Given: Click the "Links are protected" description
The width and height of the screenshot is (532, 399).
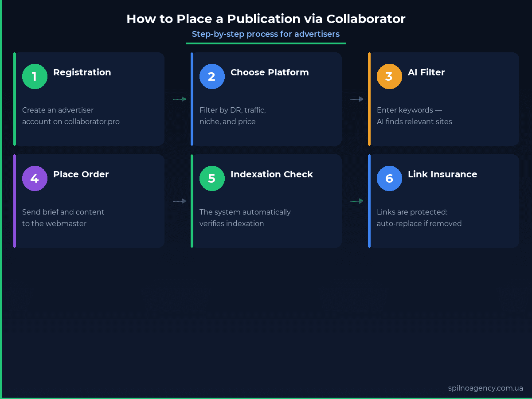Looking at the screenshot, I should pos(419,218).
